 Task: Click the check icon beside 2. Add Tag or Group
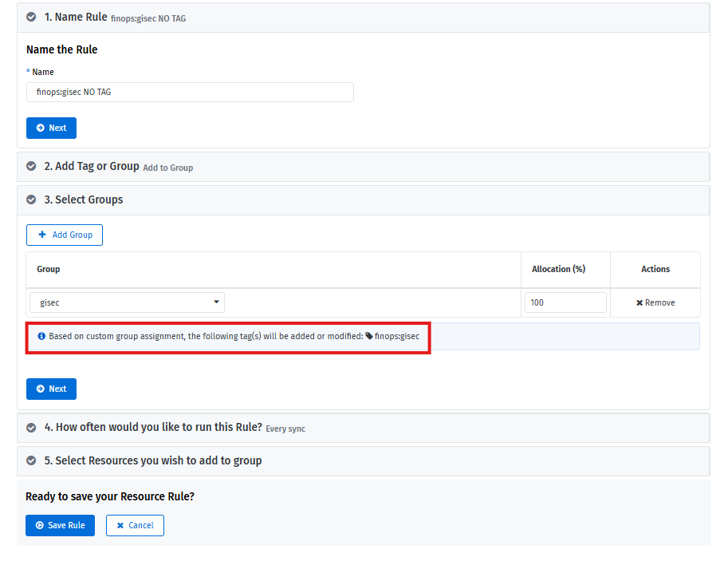(x=31, y=166)
